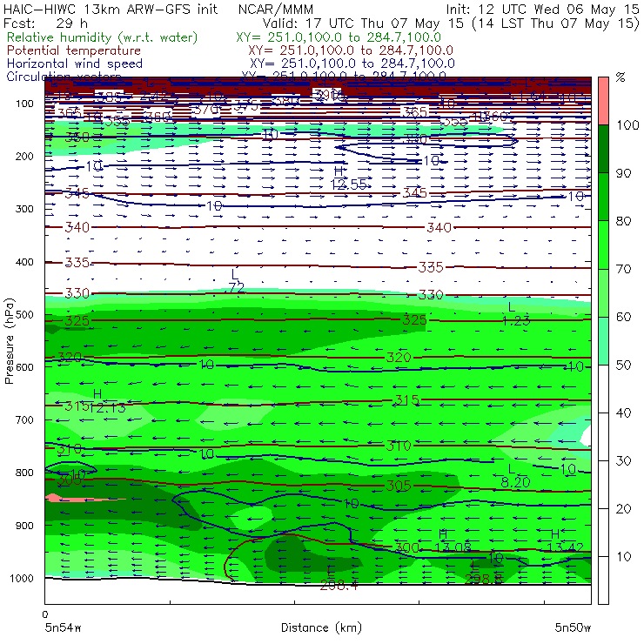Click the 'H 13.08' wind maximum label
This screenshot has height=644, width=644.
452,541
